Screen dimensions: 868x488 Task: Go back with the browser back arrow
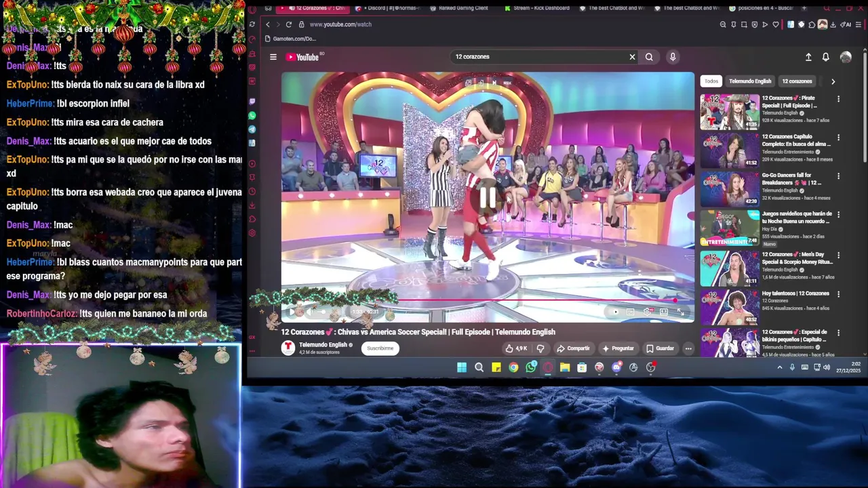pos(267,24)
